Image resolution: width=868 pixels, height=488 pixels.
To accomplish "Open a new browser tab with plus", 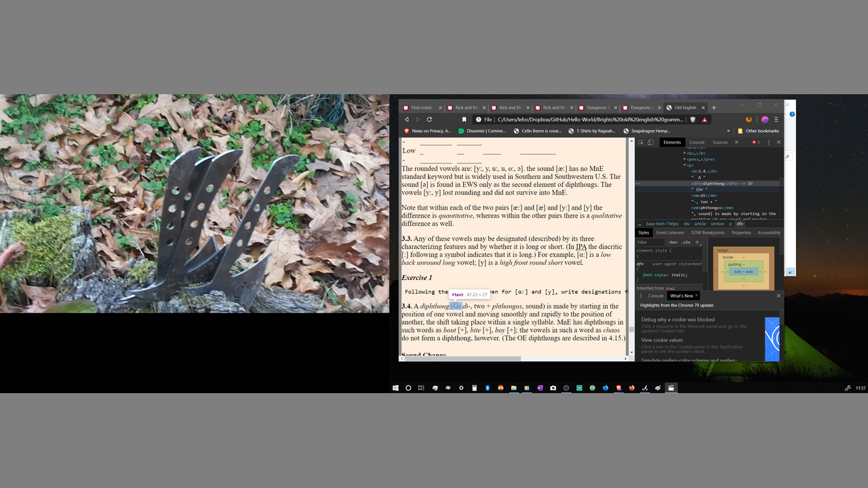I will click(x=713, y=107).
